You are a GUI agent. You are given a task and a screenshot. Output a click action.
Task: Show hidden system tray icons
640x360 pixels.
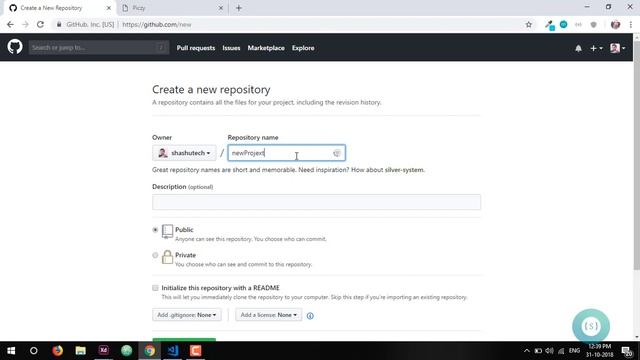tap(527, 351)
